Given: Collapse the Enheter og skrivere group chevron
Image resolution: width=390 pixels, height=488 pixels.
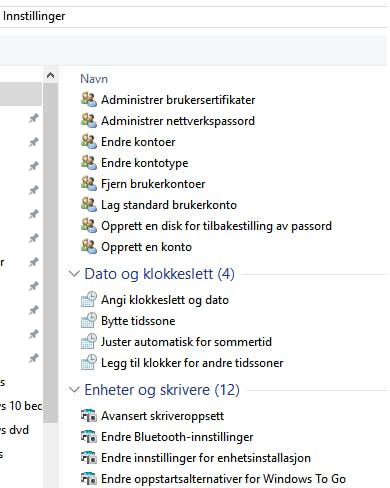Looking at the screenshot, I should point(74,390).
